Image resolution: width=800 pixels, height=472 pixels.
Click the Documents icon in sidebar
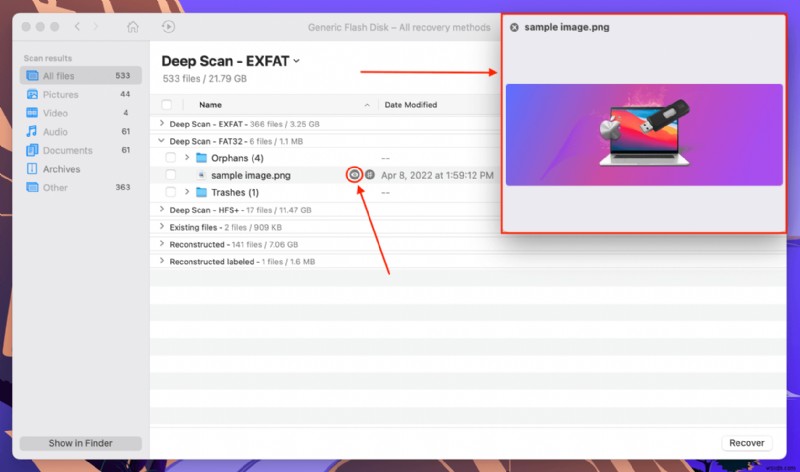[32, 150]
